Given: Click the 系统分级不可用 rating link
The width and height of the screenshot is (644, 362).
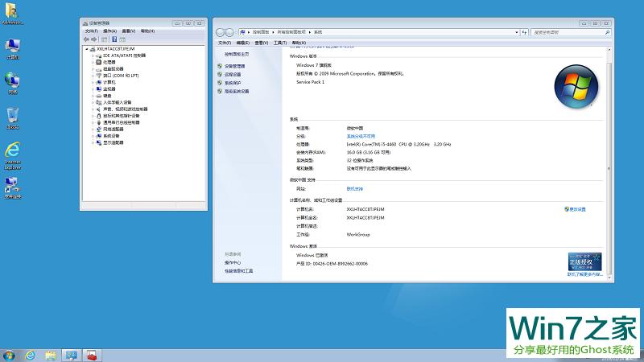Looking at the screenshot, I should tap(361, 136).
